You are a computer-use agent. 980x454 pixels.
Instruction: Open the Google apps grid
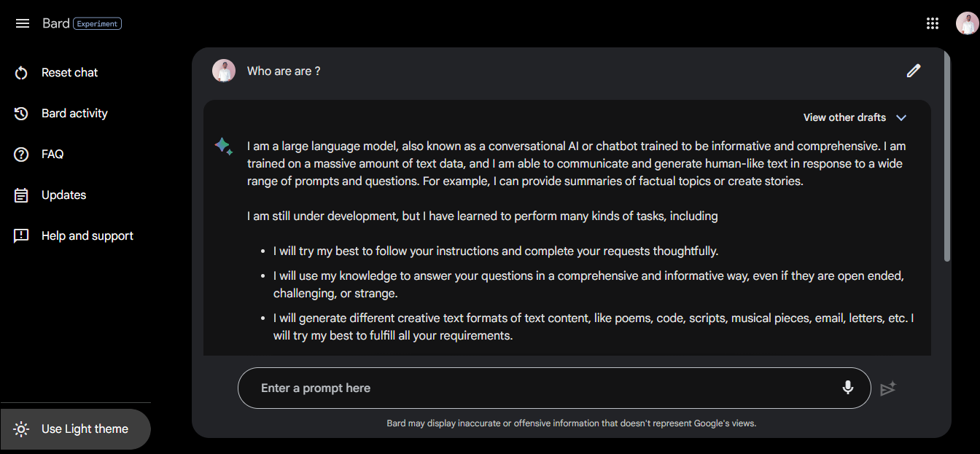coord(932,23)
